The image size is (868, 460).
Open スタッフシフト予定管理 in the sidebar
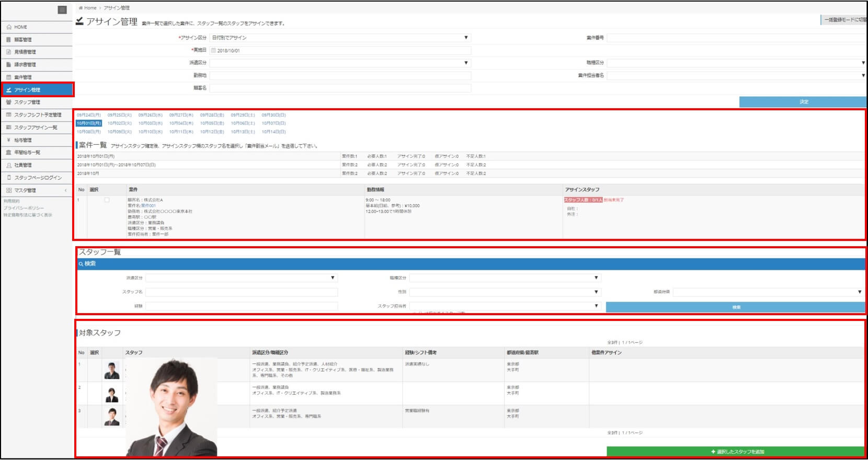(x=37, y=115)
